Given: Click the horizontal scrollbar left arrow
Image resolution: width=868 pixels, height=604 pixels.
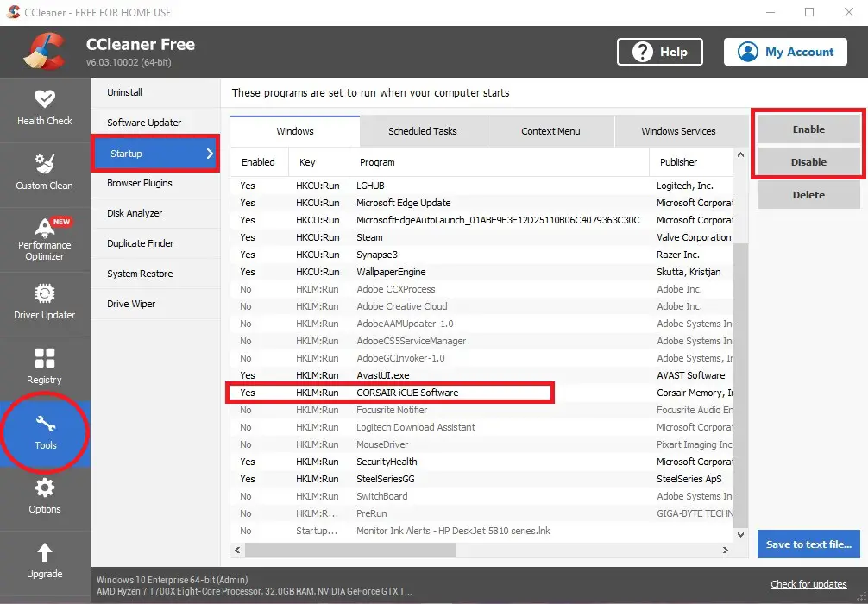Looking at the screenshot, I should pos(237,550).
